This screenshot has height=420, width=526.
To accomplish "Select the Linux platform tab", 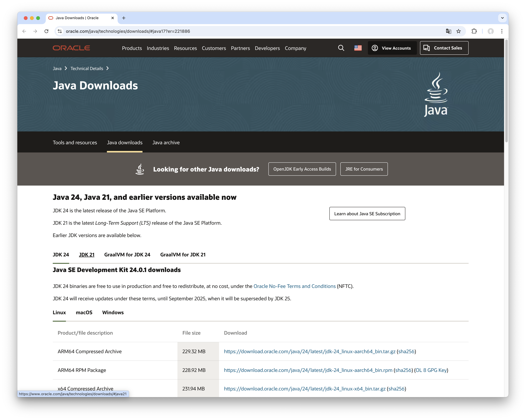I will (59, 313).
